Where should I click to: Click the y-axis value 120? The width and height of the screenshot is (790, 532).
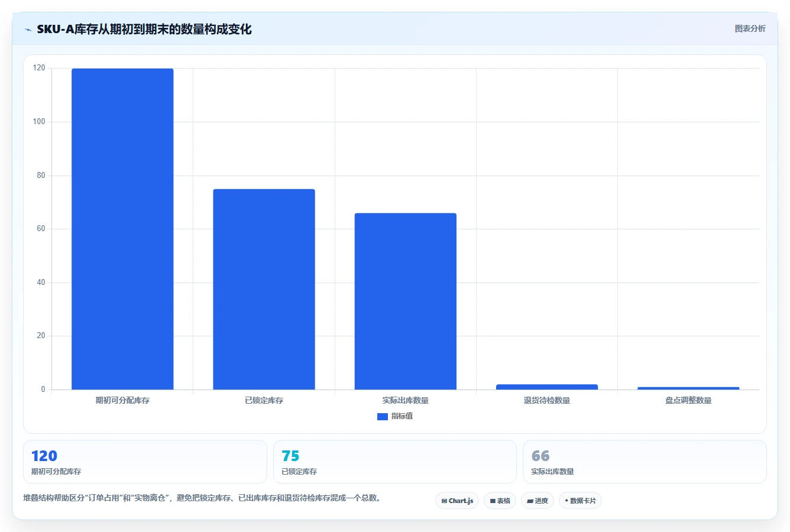39,68
